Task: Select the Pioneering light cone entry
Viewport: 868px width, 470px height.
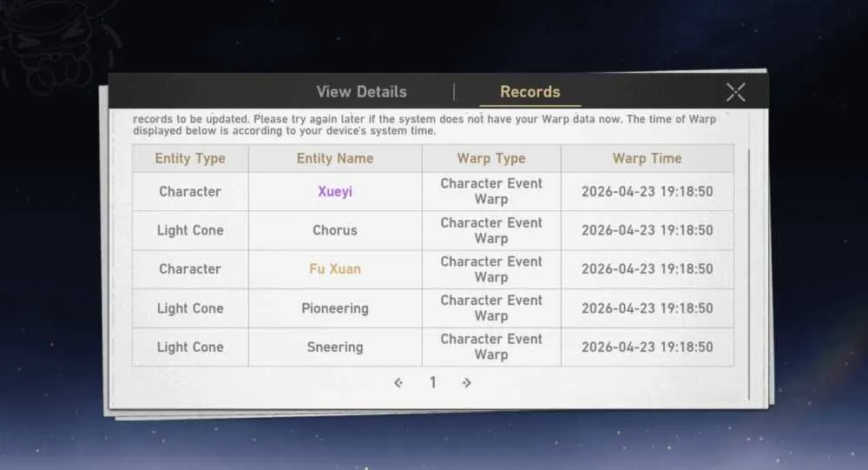Action: [x=335, y=308]
